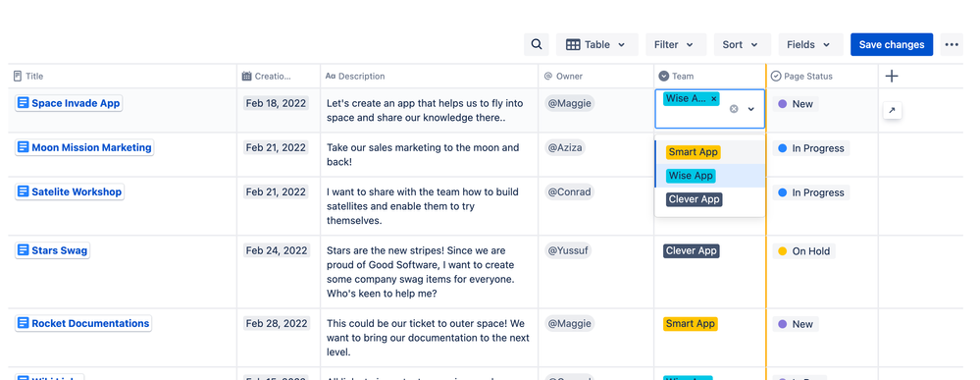Open the more options ellipsis menu
Image resolution: width=980 pixels, height=380 pixels.
952,44
